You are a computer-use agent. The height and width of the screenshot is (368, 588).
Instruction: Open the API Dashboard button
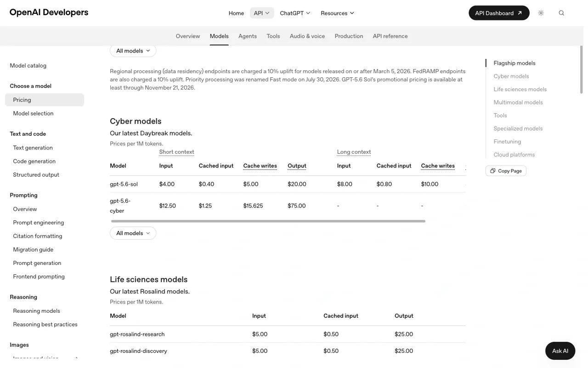[x=499, y=13]
